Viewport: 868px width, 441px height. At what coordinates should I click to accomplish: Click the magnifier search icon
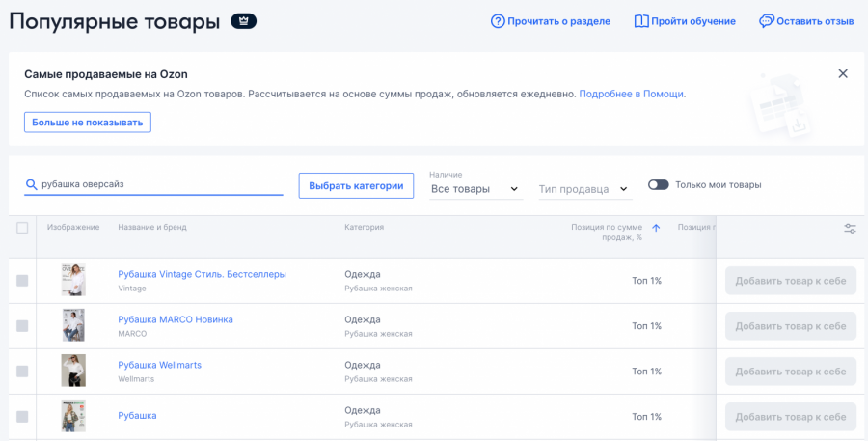[32, 184]
